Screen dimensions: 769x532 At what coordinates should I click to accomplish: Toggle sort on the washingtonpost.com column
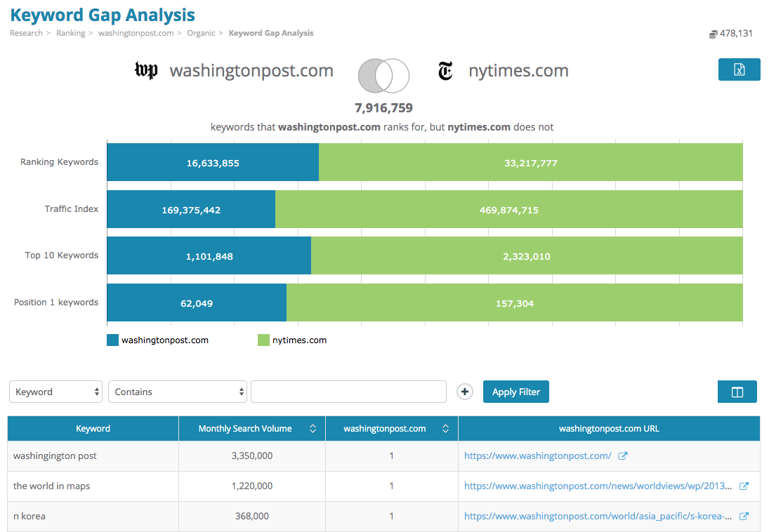click(445, 428)
